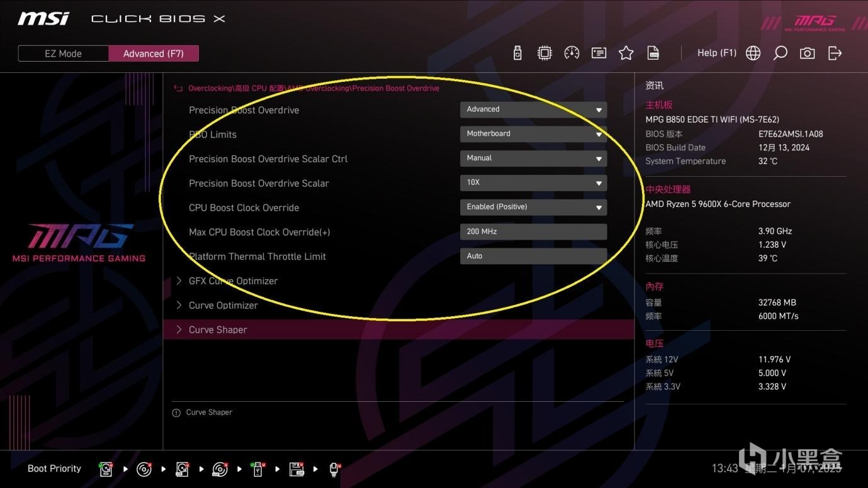Click 'AMD Ryzen 5 9600X 6-Core Processor' text
Image resolution: width=868 pixels, height=488 pixels.
[718, 204]
